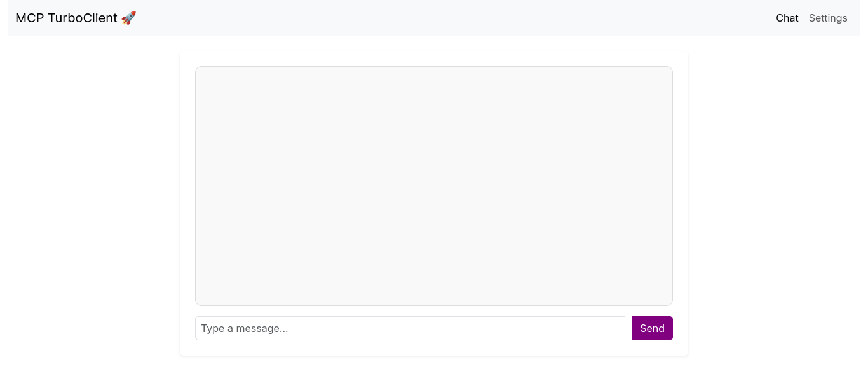
Task: Click the rocket emoji next to the title
Action: 128,18
